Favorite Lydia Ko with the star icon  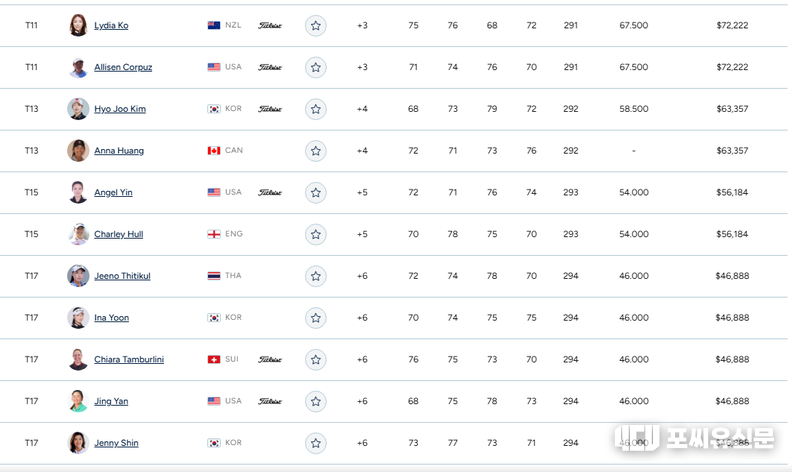point(316,25)
